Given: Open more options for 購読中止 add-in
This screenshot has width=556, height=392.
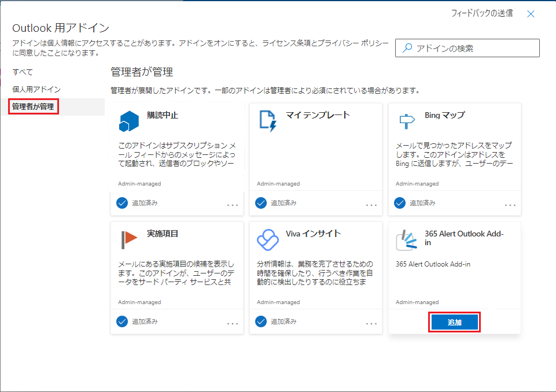Looking at the screenshot, I should [233, 205].
